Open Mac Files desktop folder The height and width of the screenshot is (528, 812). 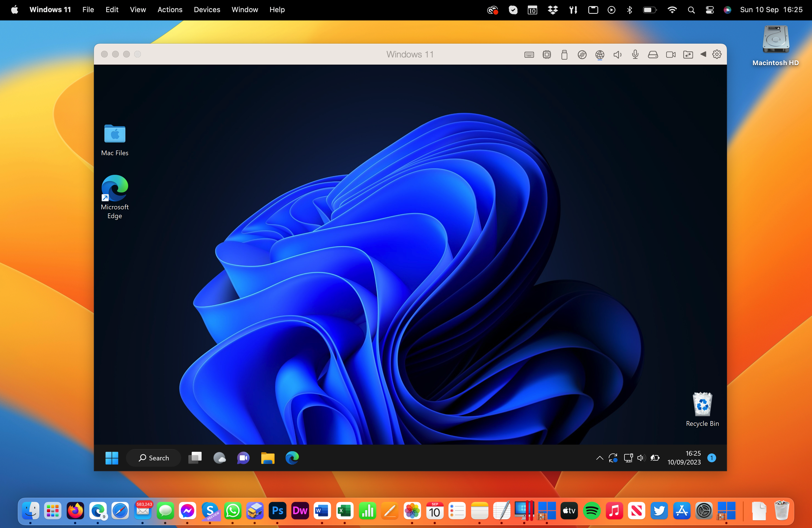tap(115, 136)
